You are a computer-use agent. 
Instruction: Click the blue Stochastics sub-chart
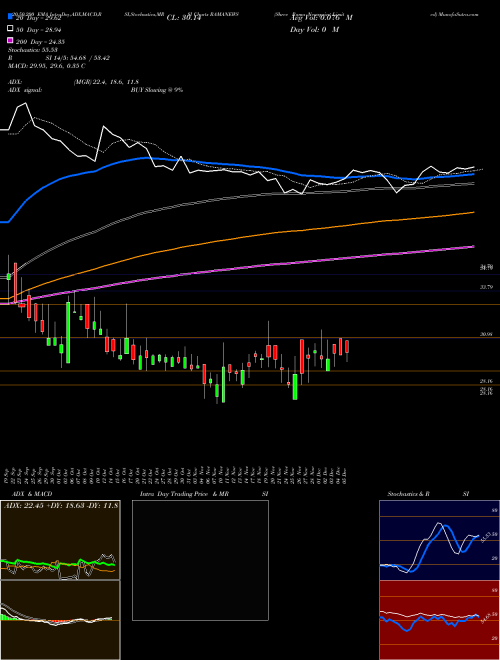point(439,540)
